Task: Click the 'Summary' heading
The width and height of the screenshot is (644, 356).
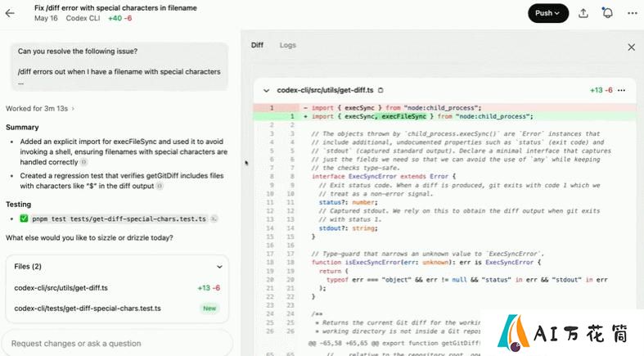Action: [x=22, y=128]
